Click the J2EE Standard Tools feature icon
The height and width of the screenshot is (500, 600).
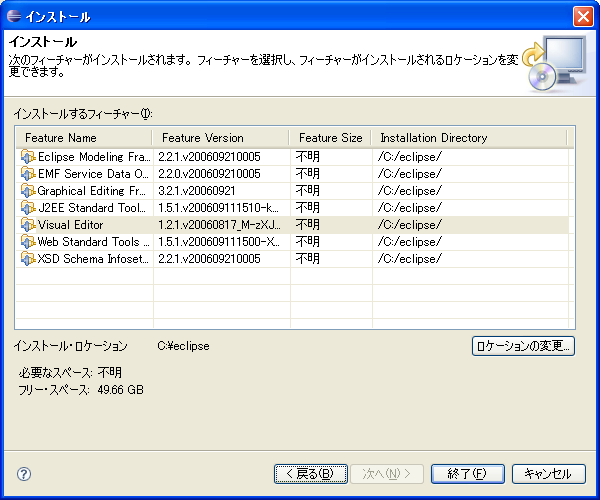click(27, 208)
